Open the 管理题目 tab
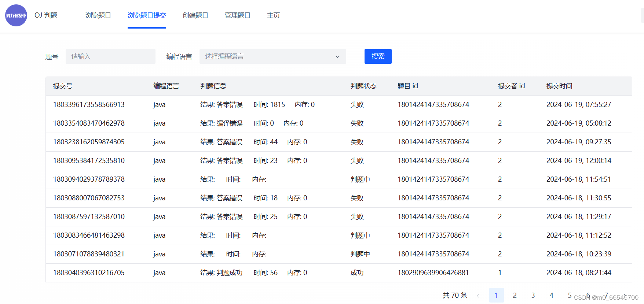The width and height of the screenshot is (644, 304). click(237, 15)
